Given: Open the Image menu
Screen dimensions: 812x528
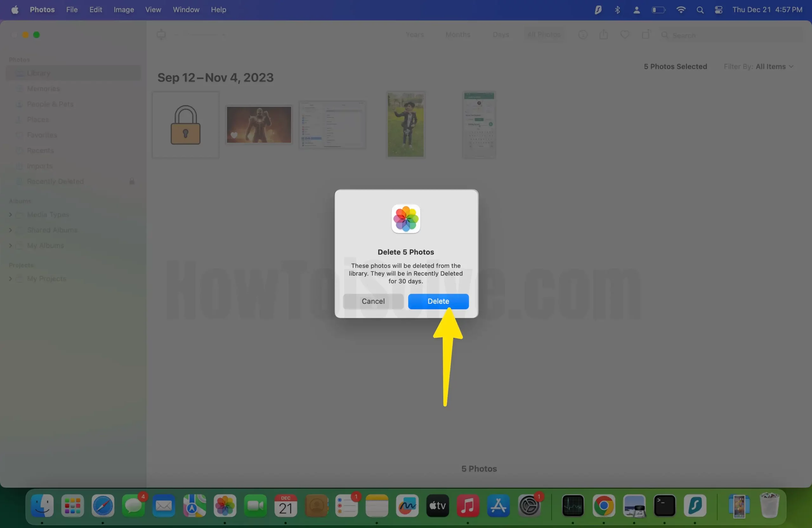Looking at the screenshot, I should point(123,10).
